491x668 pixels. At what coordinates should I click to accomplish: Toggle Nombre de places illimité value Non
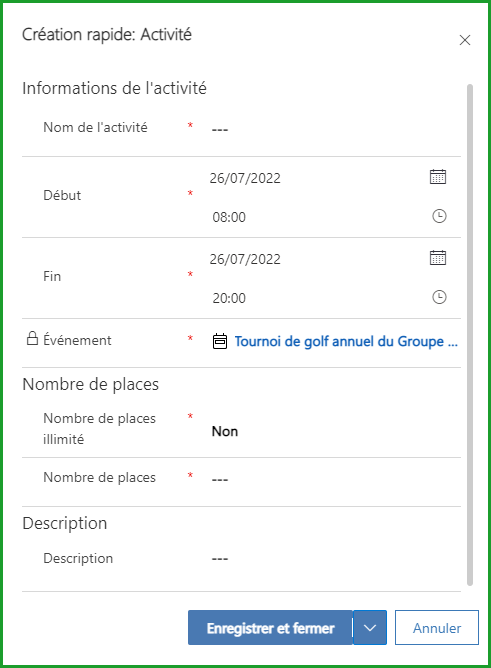coord(225,431)
